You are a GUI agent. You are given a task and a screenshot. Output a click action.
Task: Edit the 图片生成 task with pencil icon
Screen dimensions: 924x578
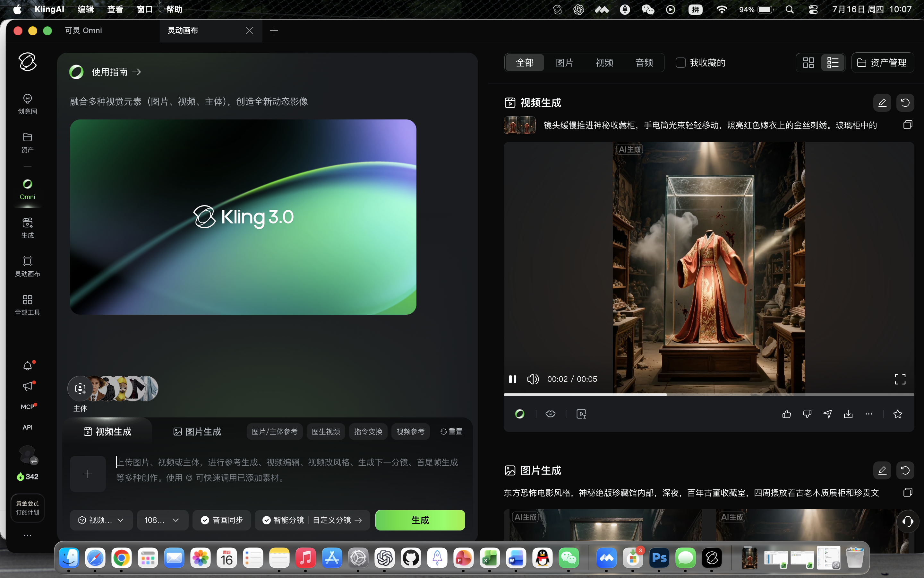[882, 470]
